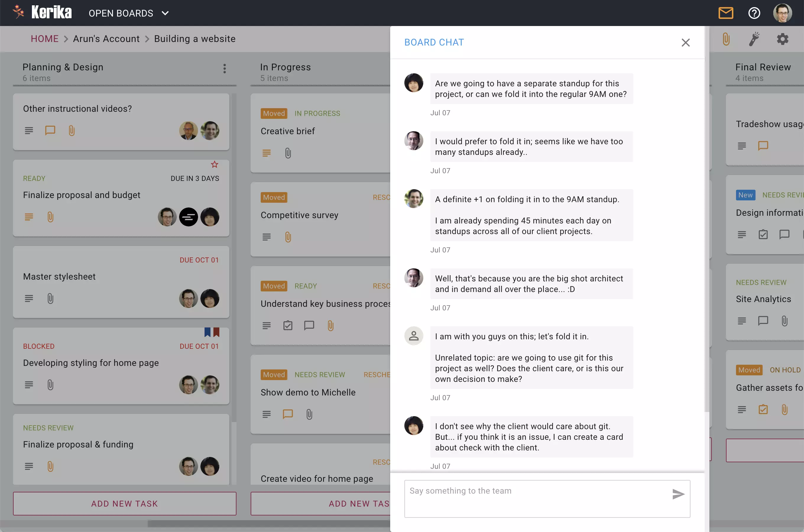Screen dimensions: 804x532
Task: Open attachments on Show demo to Michelle card
Action: (x=309, y=414)
